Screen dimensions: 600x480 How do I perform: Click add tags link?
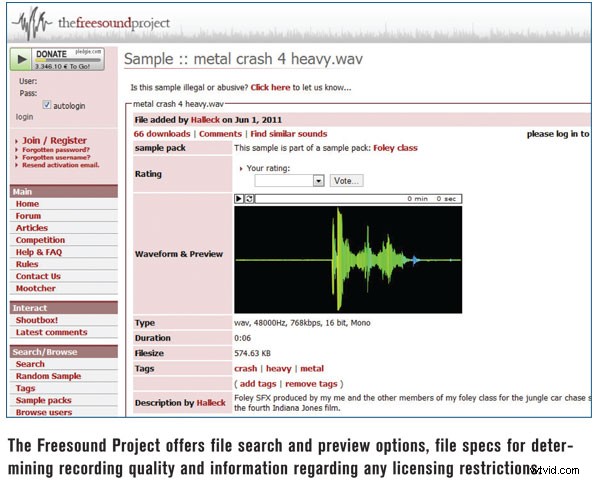[x=258, y=384]
